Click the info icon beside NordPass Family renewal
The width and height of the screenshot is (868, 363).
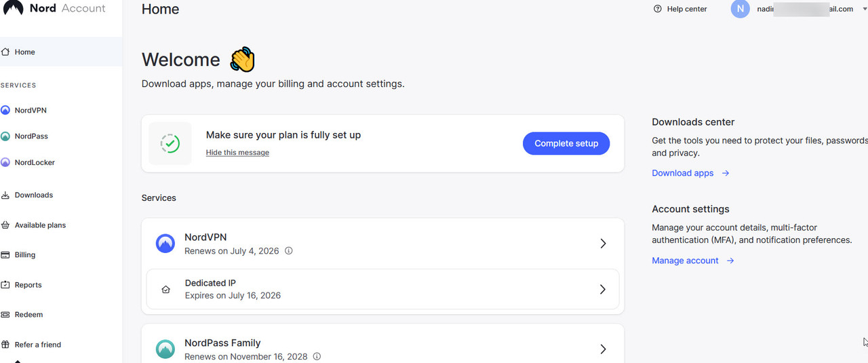click(317, 357)
